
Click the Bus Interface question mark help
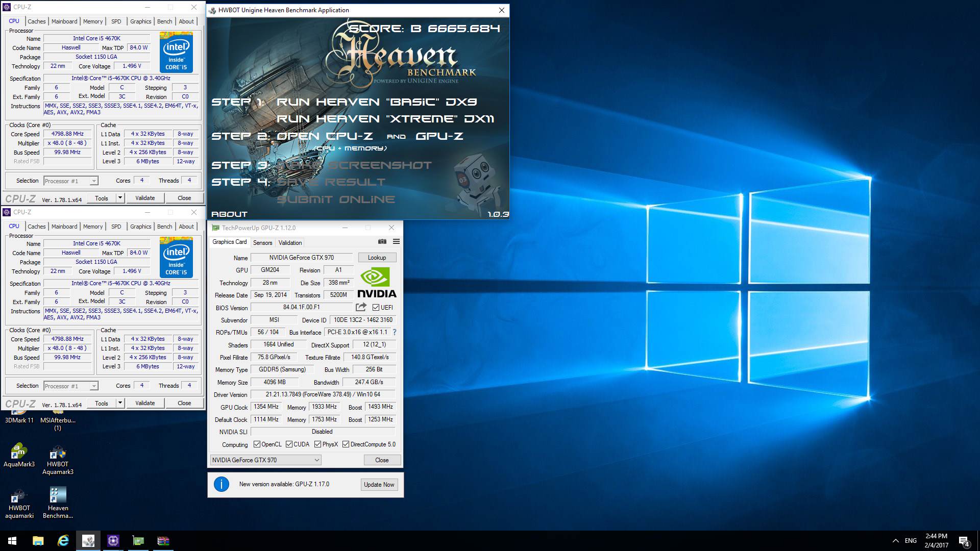(x=394, y=332)
